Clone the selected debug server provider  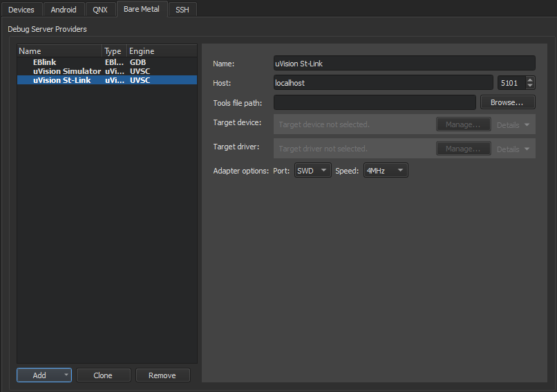[x=103, y=375]
